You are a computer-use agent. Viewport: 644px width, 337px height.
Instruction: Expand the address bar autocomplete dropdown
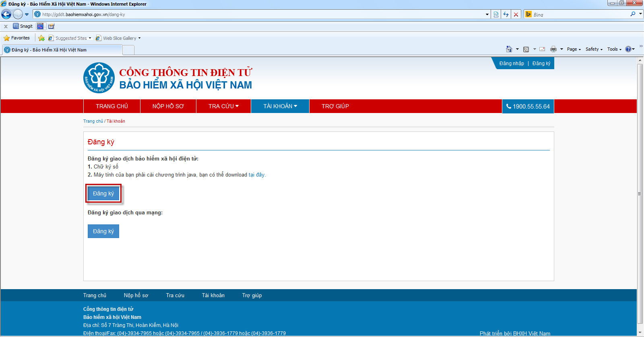coord(487,14)
